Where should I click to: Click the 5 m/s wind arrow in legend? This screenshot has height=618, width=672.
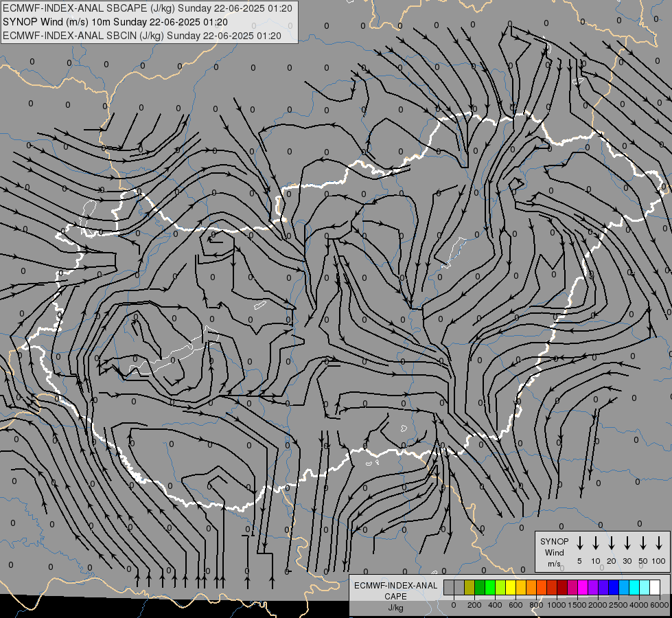coord(579,542)
